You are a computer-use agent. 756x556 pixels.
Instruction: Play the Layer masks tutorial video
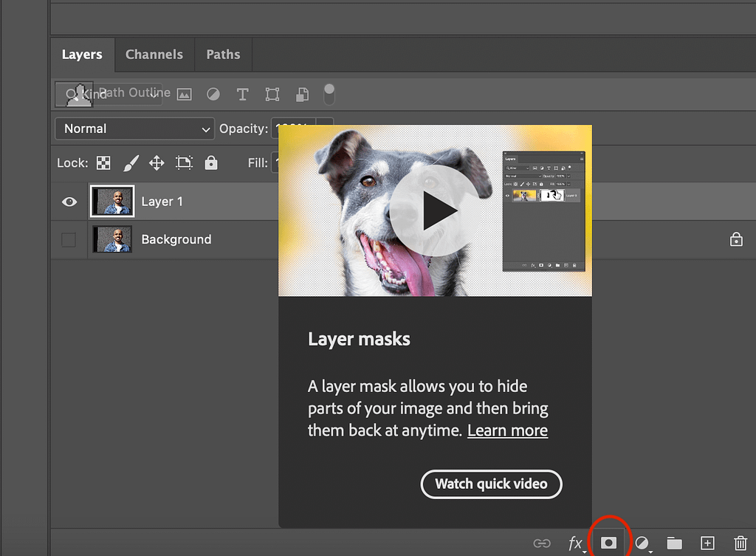click(434, 211)
